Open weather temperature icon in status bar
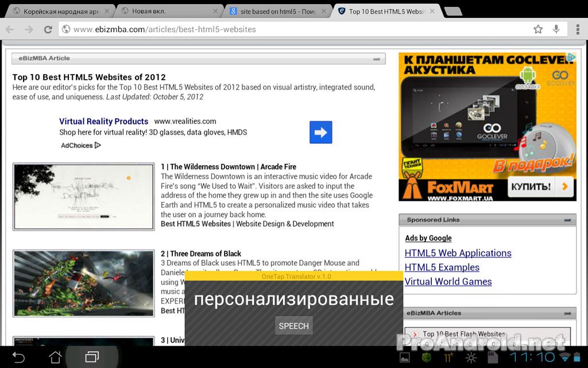Screen dimensions: 588x368 449,358
